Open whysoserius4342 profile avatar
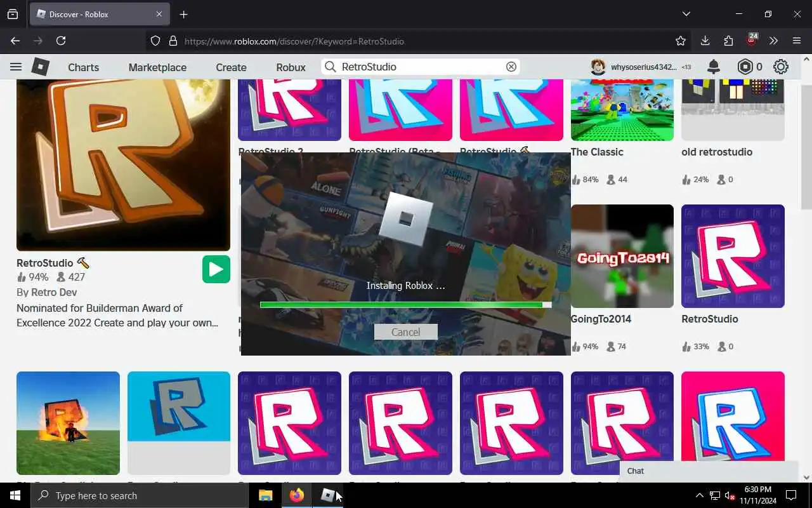The width and height of the screenshot is (812, 508). 598,67
